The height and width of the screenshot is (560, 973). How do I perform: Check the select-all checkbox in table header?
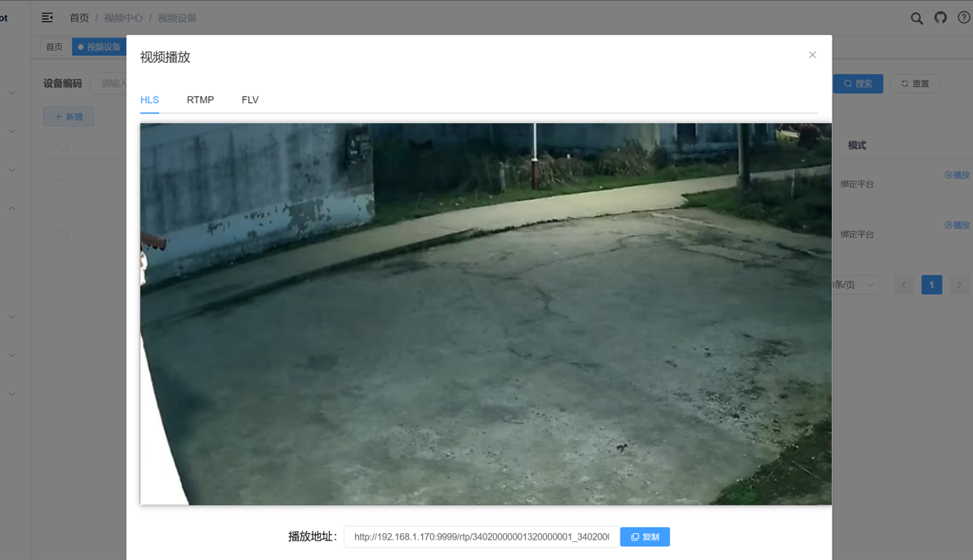tap(61, 144)
